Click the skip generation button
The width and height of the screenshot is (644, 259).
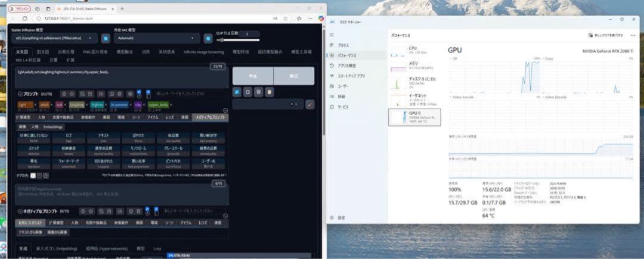[294, 76]
